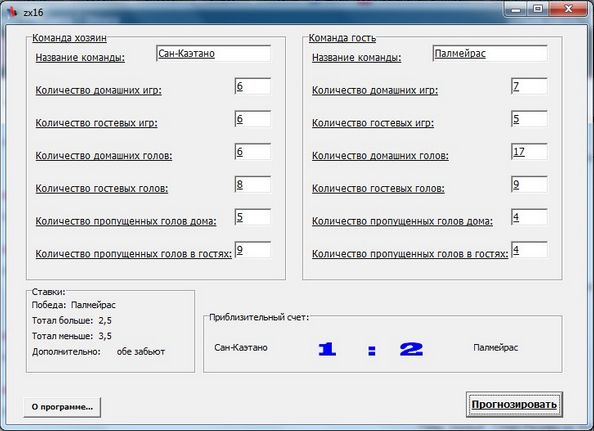Screen dimensions: 594x431
Task: Select the home team name field Сан-Каэтано
Action: tap(214, 53)
